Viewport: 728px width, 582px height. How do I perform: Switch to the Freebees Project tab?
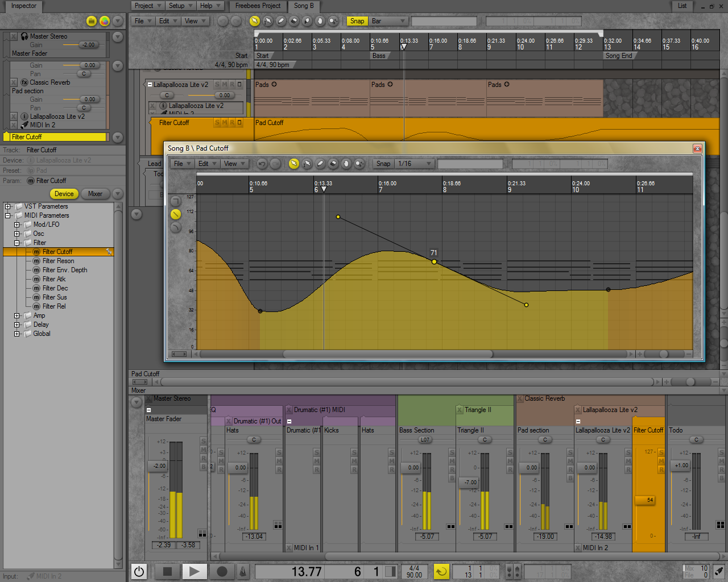click(x=258, y=6)
